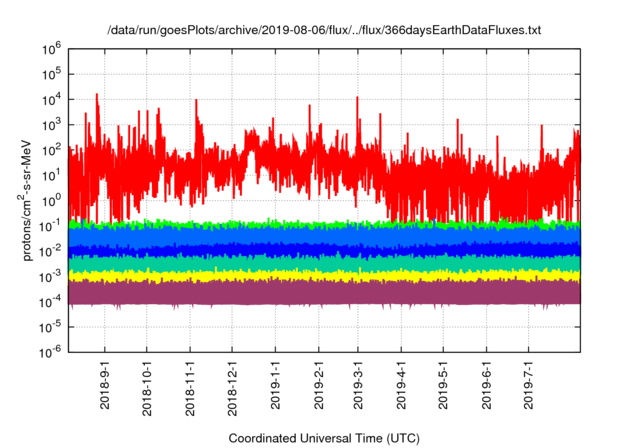Click the 10^-6 y-axis tick label

[51, 352]
